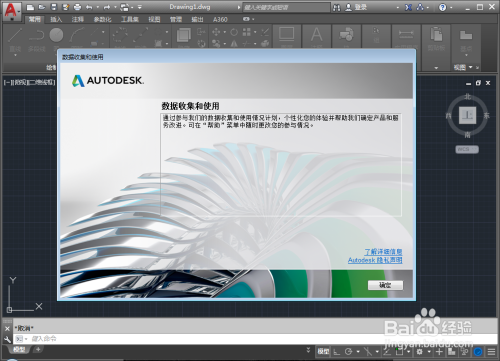
Task: Toggle the model space button in status bar
Action: click(323, 351)
